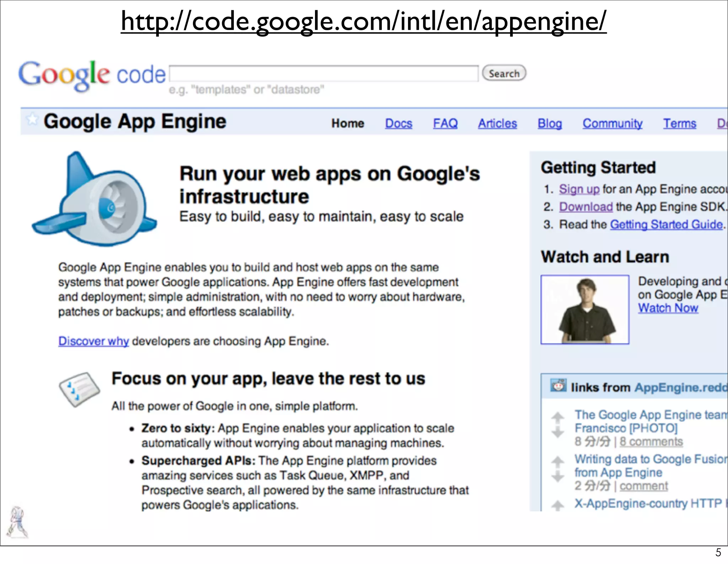Downvote the Google App Engine team post
The image size is (728, 564).
coord(558,433)
